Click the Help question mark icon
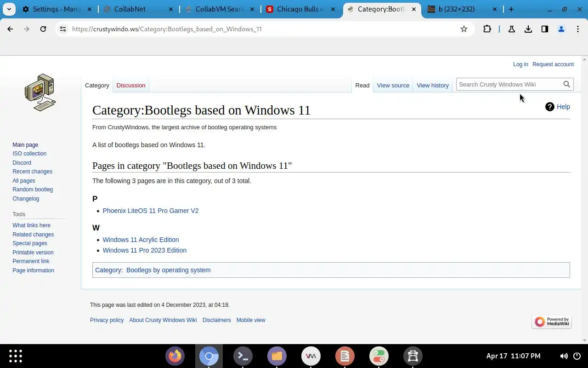The width and height of the screenshot is (588, 368). pyautogui.click(x=550, y=107)
